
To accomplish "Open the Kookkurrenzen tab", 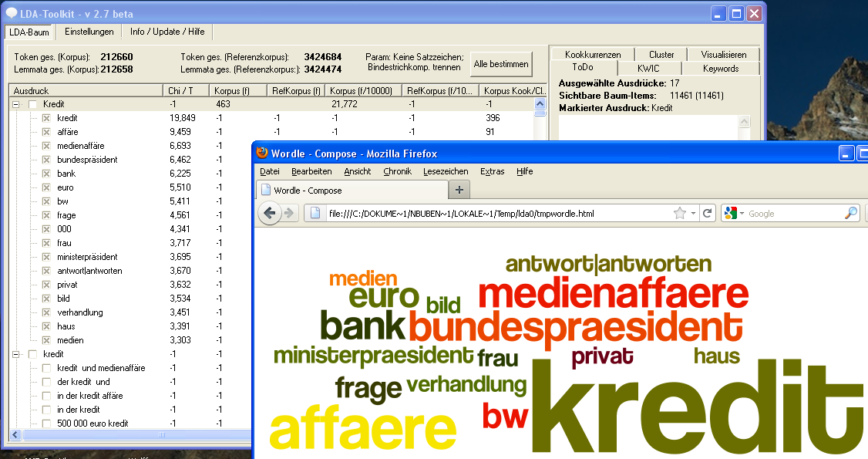I will tap(592, 55).
